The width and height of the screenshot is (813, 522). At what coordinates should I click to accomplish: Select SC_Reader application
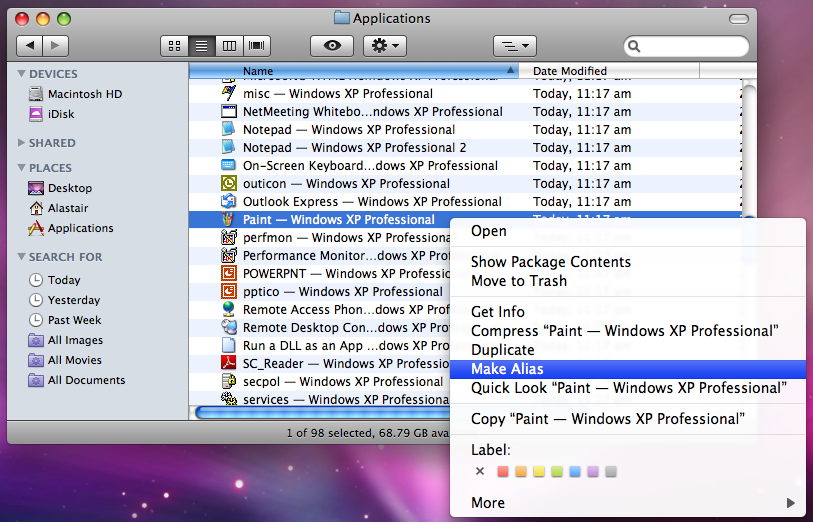pyautogui.click(x=319, y=363)
